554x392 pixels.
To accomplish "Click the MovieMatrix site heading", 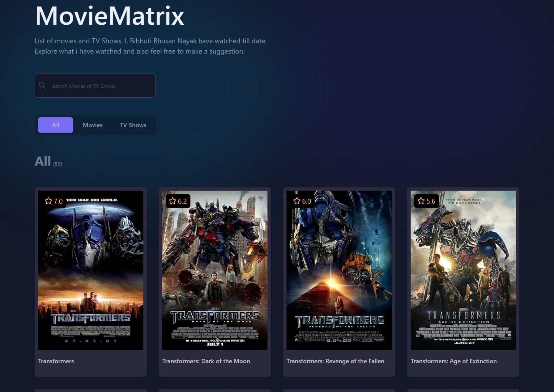I will (x=110, y=16).
